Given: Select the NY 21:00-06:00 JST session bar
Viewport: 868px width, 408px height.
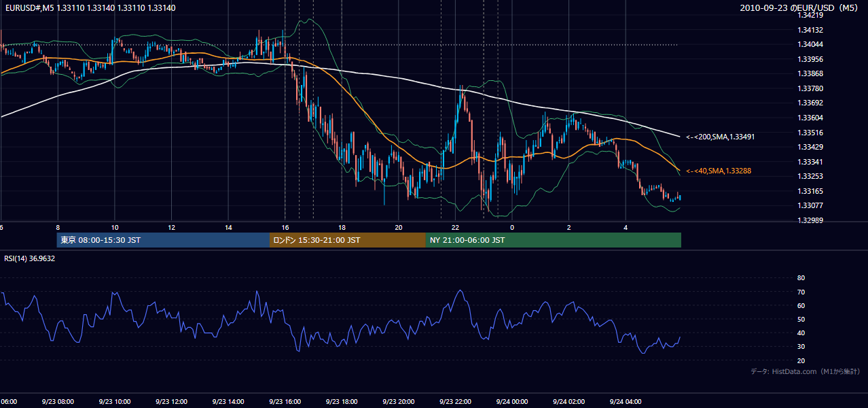Looking at the screenshot, I should pyautogui.click(x=554, y=240).
